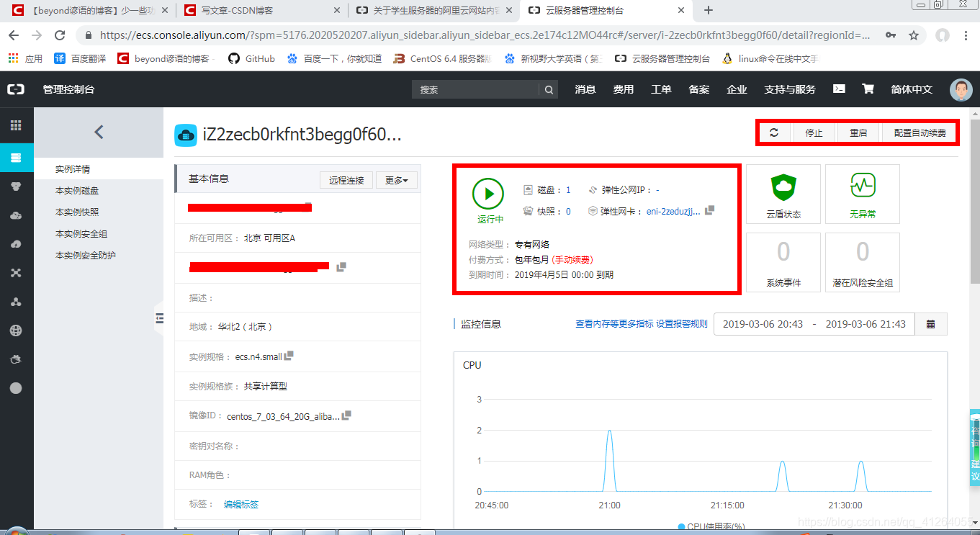Open 消息 in the header

pos(585,89)
